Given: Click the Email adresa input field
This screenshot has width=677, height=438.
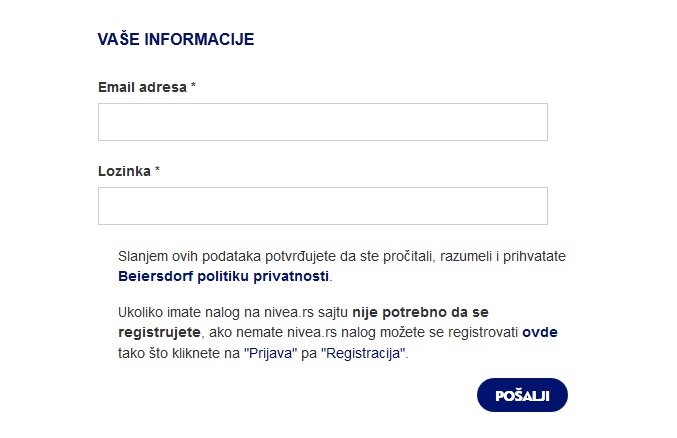Looking at the screenshot, I should click(323, 122).
